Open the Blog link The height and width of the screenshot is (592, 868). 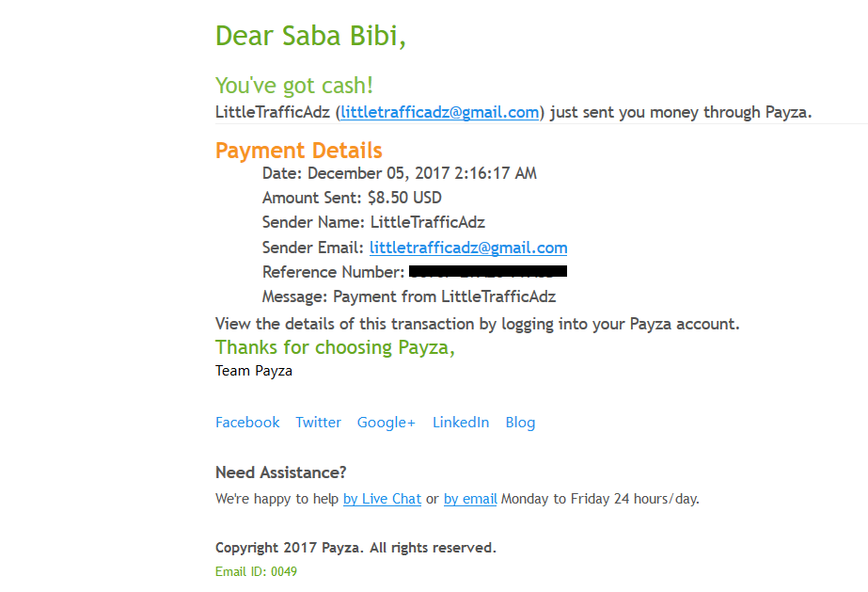pyautogui.click(x=520, y=423)
